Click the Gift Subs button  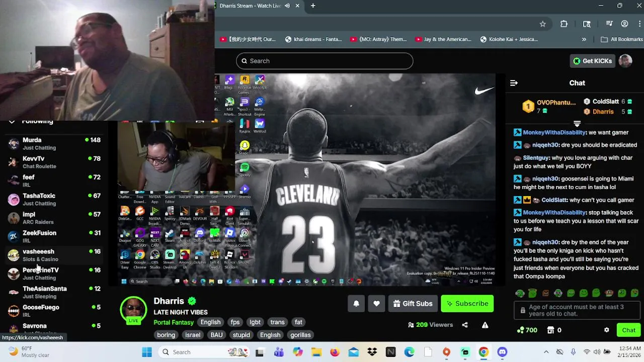[x=413, y=304]
